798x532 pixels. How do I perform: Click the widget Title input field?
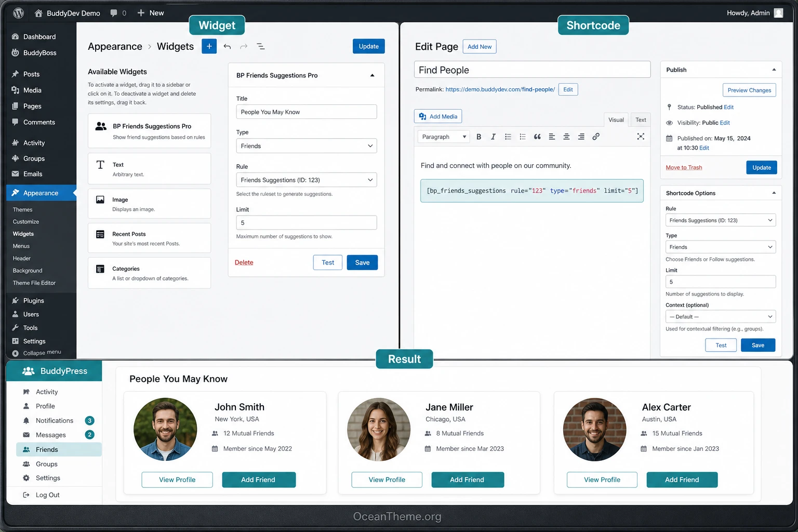[307, 112]
